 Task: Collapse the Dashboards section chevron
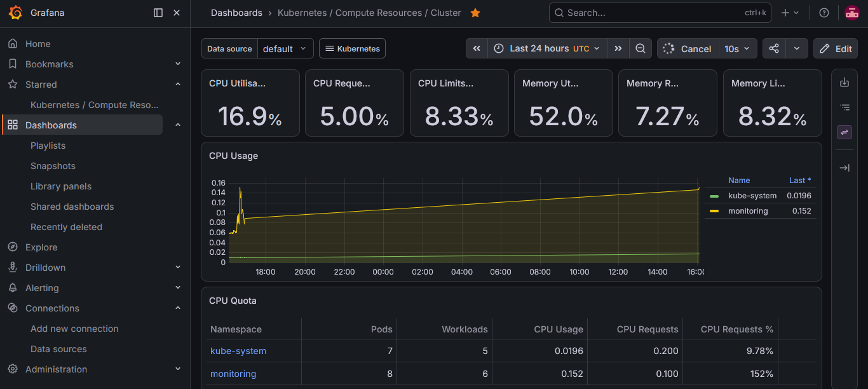178,125
